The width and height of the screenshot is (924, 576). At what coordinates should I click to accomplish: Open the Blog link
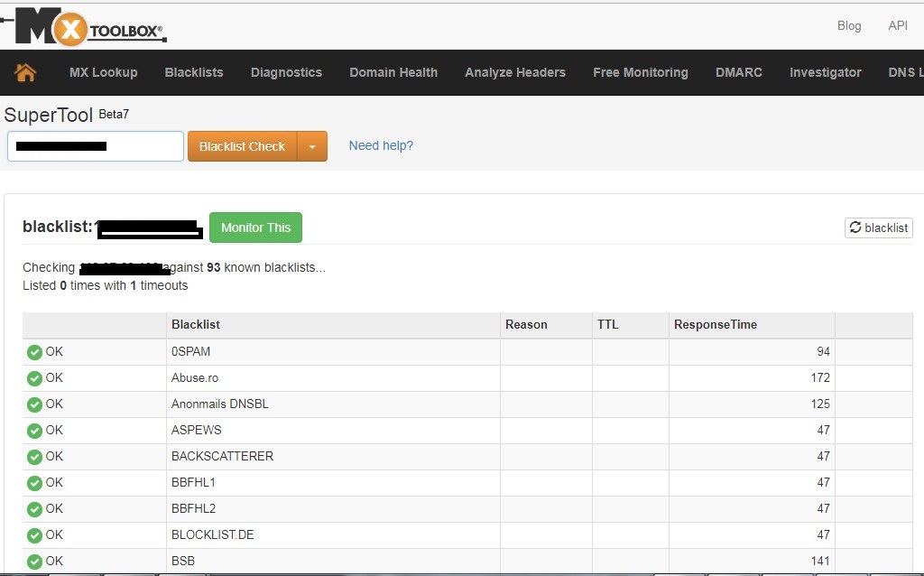849,26
